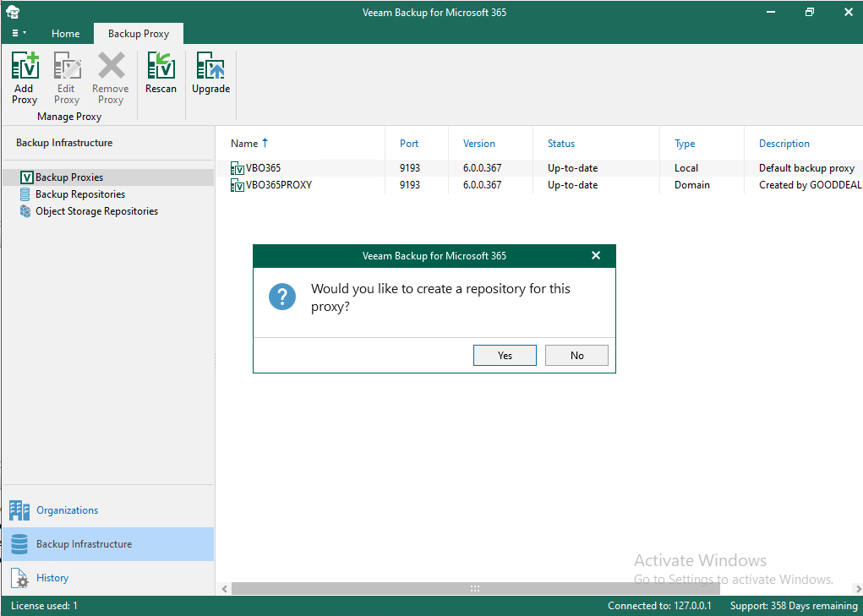Open the main application menu dropdown

coord(19,33)
